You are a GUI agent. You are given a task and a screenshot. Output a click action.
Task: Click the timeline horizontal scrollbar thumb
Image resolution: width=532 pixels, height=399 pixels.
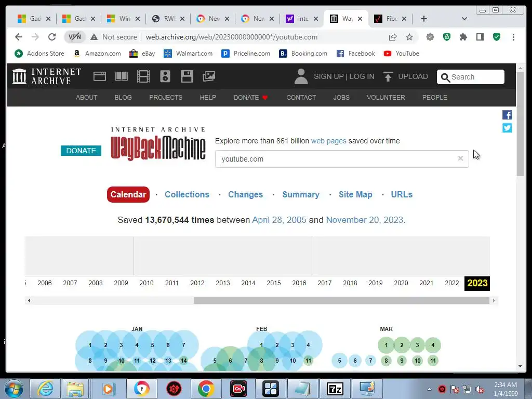pyautogui.click(x=341, y=300)
